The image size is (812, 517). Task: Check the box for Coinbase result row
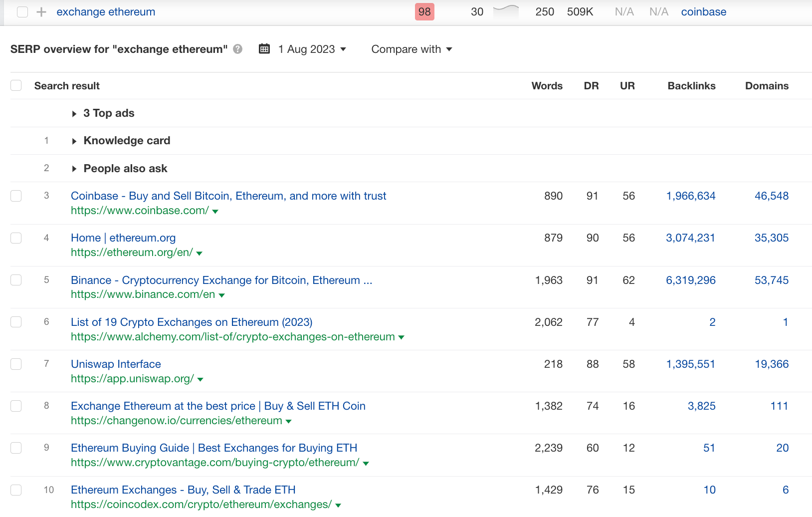(x=16, y=196)
